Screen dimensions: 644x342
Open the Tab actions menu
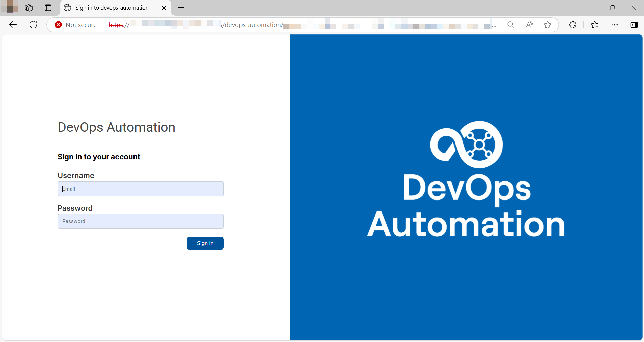(48, 8)
